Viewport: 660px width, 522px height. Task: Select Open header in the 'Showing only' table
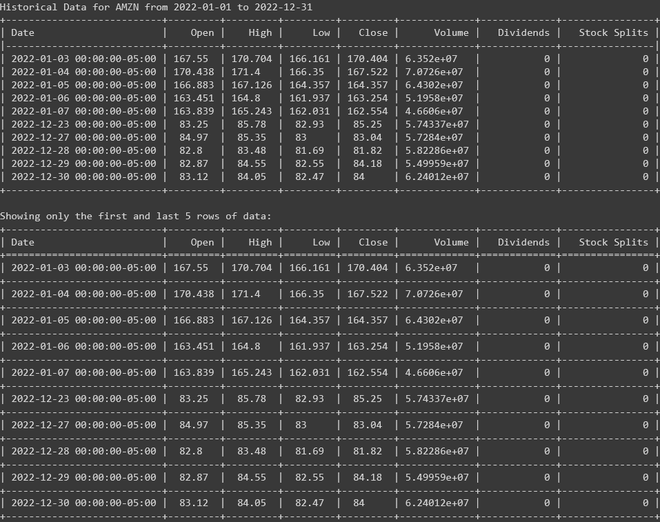202,242
